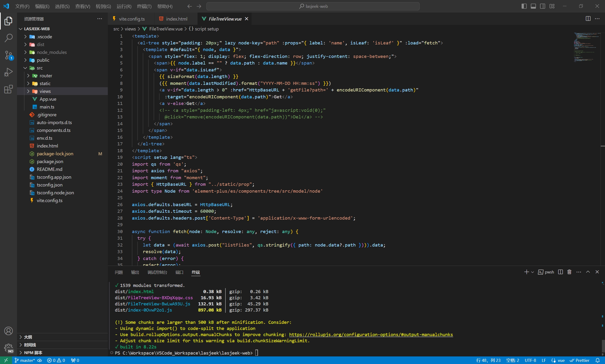Toggle the secondary side bar visibility

[543, 6]
